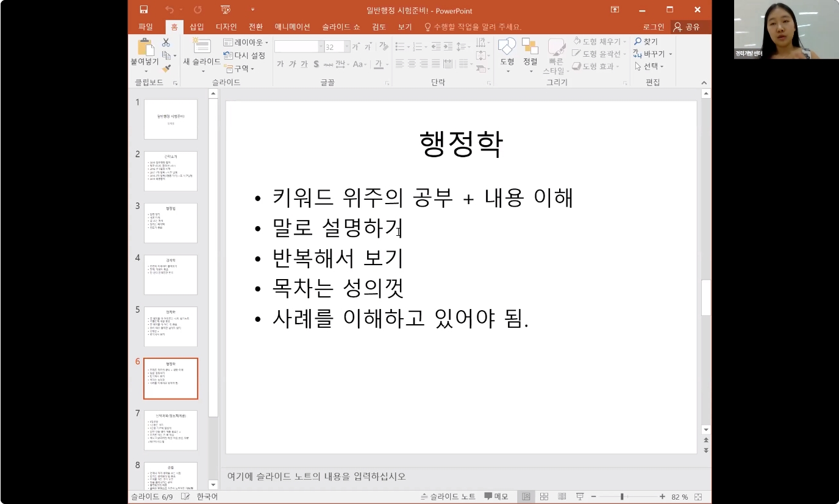Click the Slide Sorter view icon
Screen dimensions: 839x504
coord(544,497)
